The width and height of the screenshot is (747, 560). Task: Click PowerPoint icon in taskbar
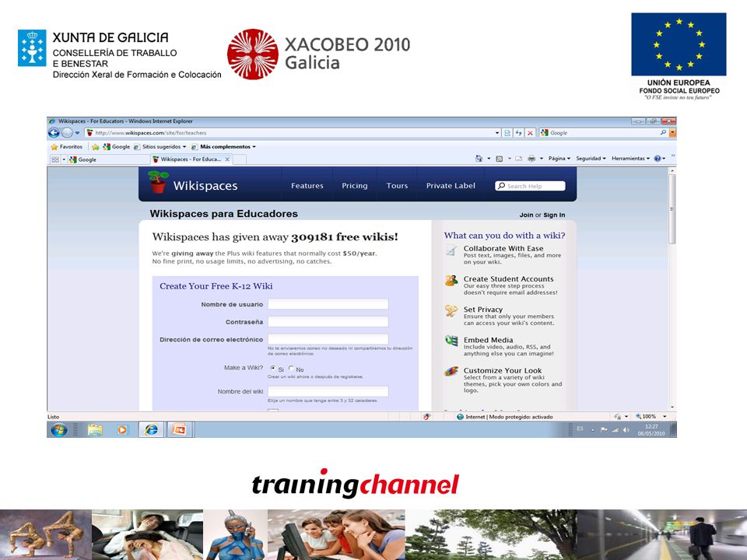coord(179,430)
